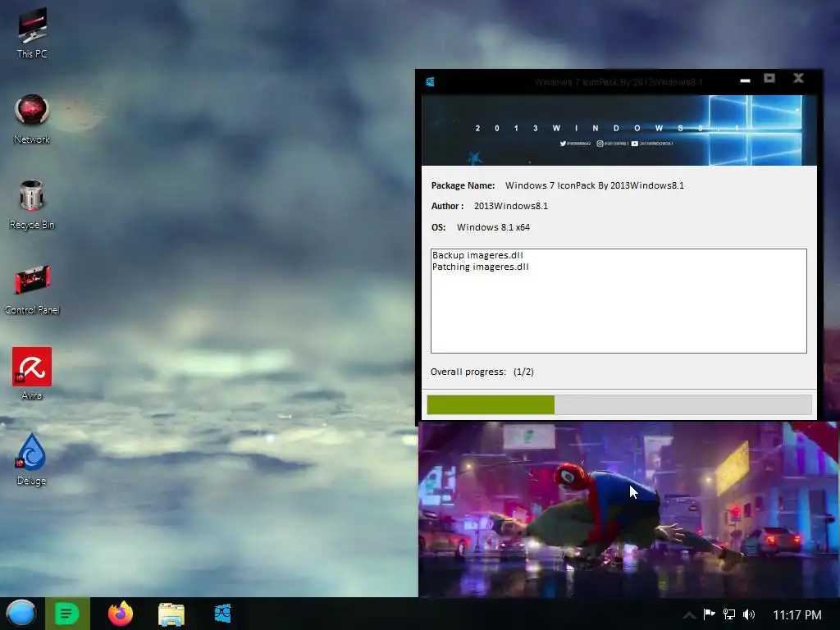Viewport: 840px width, 630px height.
Task: Maximize the IconPack installer window
Action: click(x=769, y=78)
